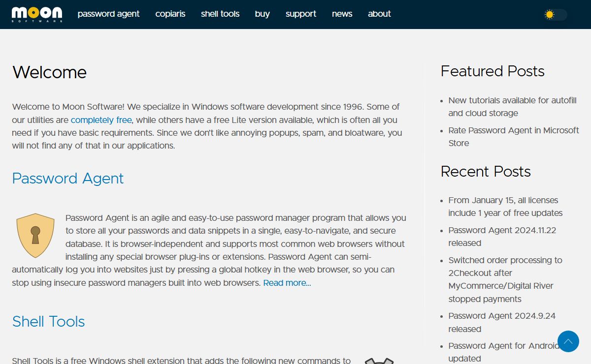Click the 'Welcome' heading
This screenshot has width=591, height=364.
coord(49,72)
